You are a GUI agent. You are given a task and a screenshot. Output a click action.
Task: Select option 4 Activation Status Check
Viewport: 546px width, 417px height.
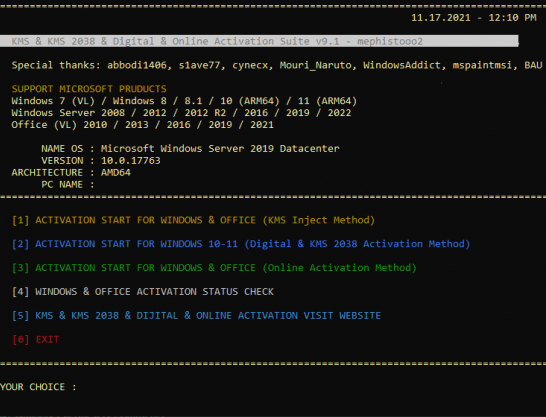click(x=143, y=292)
